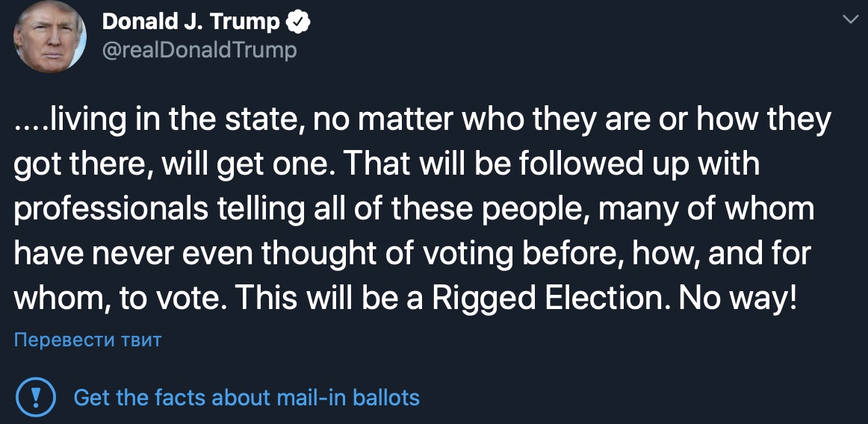868x424 pixels.
Task: Click the exclamation mark fact-check icon
Action: tap(36, 396)
